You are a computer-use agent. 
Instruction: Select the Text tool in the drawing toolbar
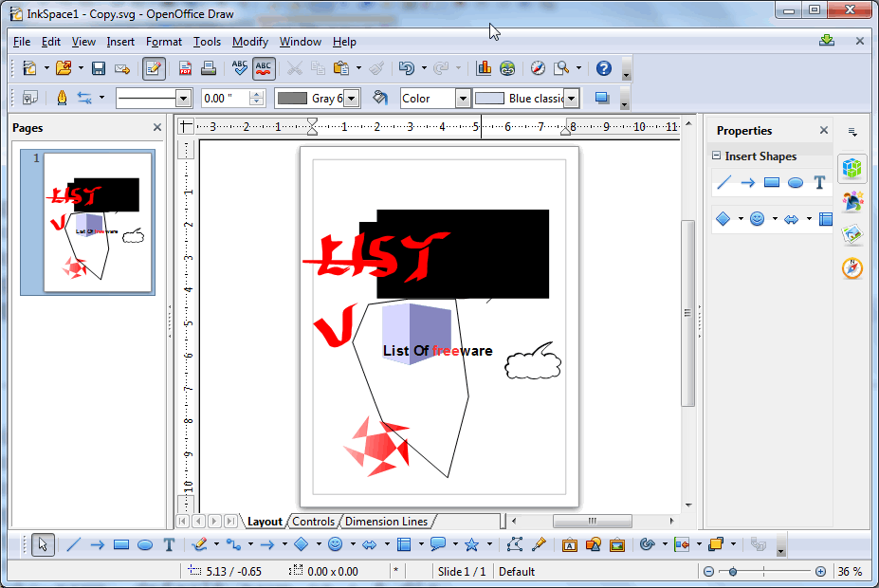tap(168, 544)
